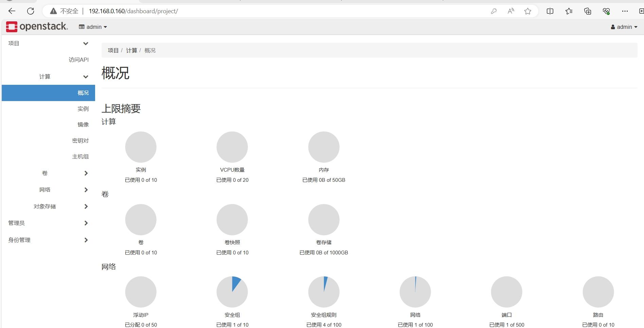Click the 卷快照 usage pie chart
Viewport: 644px width, 328px height.
tap(232, 220)
